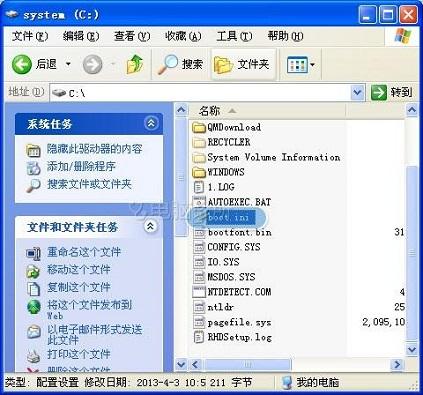The image size is (423, 395).
Task: Click the file list horizontal scrollbar thumb
Action: point(248,364)
